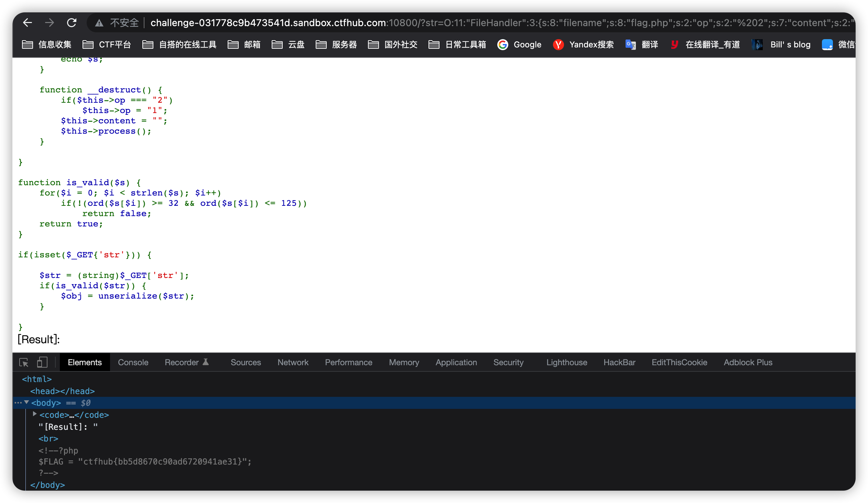Screen dimensions: 868x503
Task: Open the 信息收集 bookmark folder
Action: pyautogui.click(x=47, y=45)
